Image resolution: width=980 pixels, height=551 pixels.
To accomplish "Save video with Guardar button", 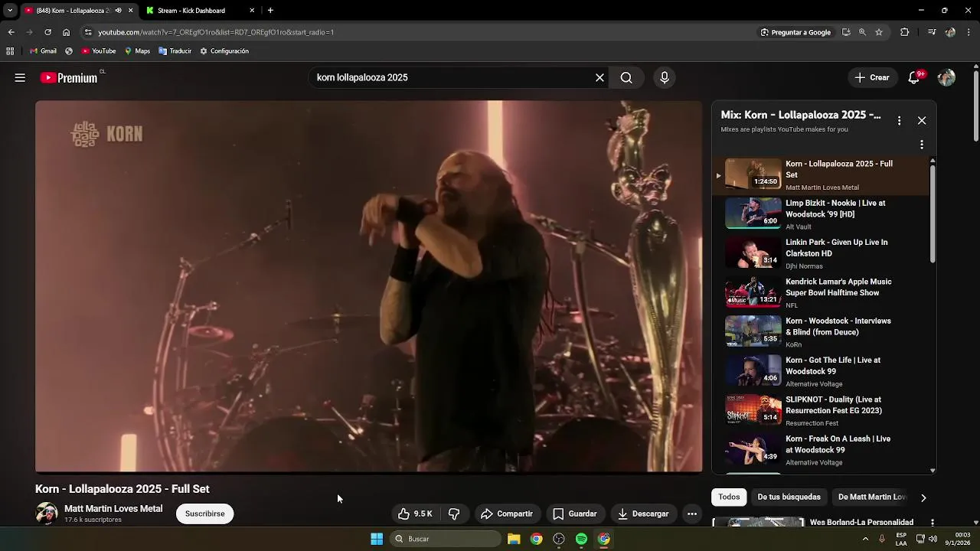I will coord(574,514).
